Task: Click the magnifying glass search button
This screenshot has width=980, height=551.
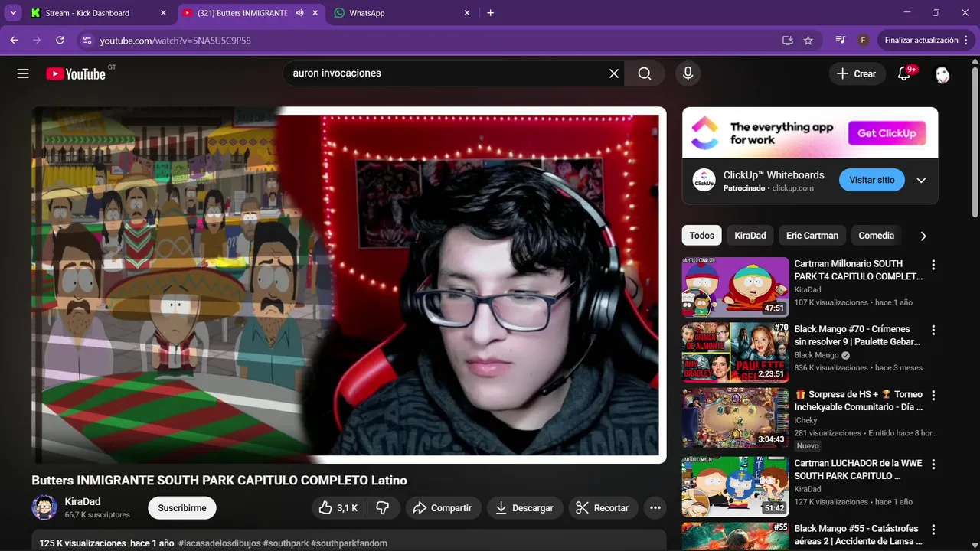Action: coord(645,73)
